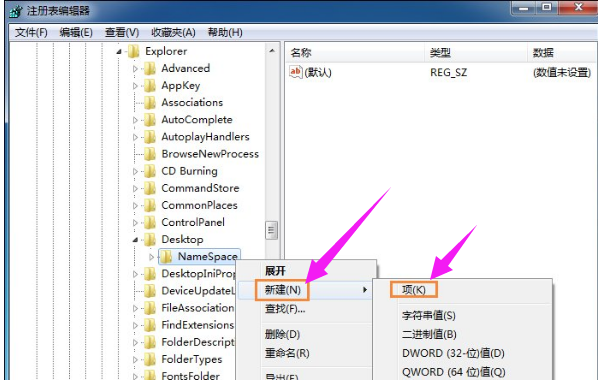
Task: Expand the CD Burning key
Action: 135,171
